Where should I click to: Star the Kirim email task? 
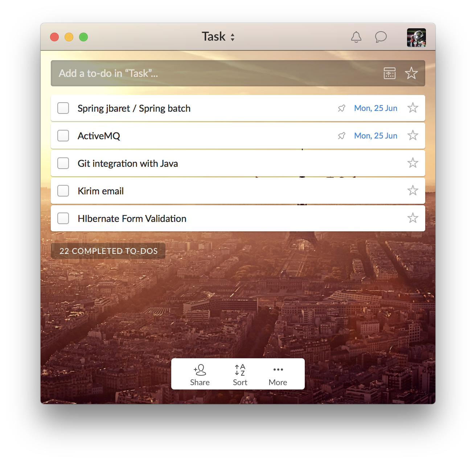click(413, 191)
